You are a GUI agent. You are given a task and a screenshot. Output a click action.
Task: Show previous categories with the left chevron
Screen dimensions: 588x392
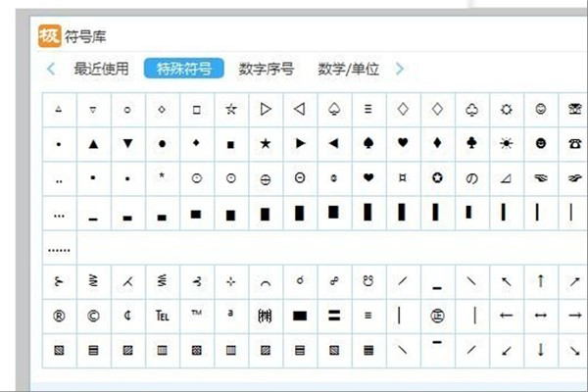click(x=51, y=69)
